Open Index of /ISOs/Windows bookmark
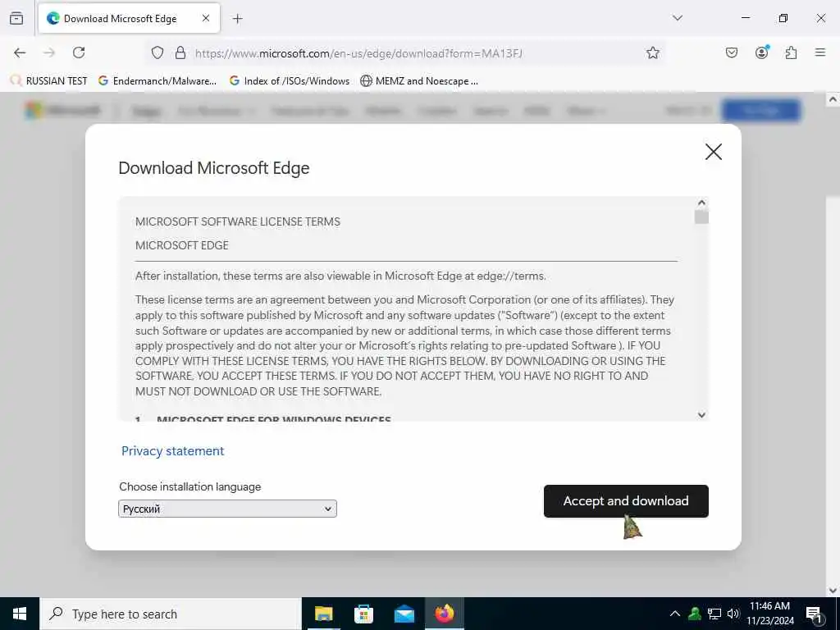Screen dimensions: 840x630 pos(290,81)
